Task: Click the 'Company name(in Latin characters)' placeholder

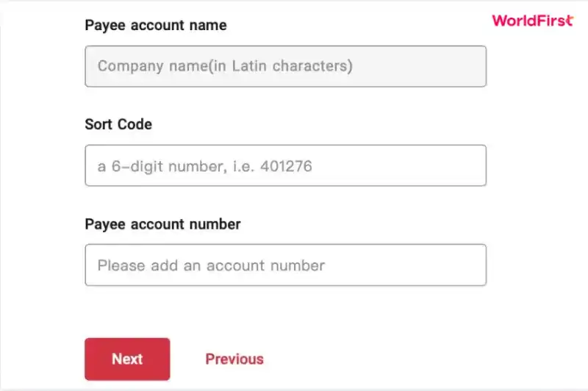Action: (225, 66)
